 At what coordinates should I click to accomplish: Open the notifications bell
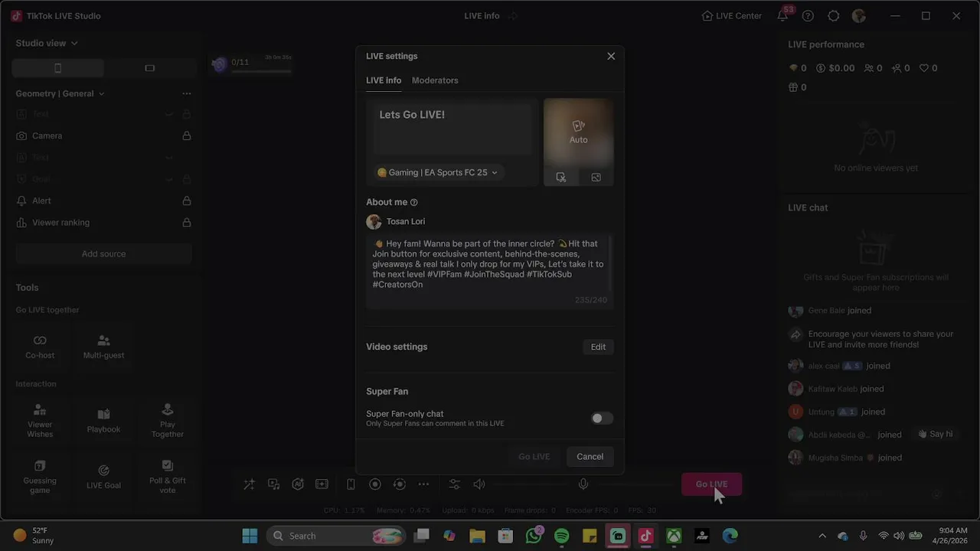(782, 16)
